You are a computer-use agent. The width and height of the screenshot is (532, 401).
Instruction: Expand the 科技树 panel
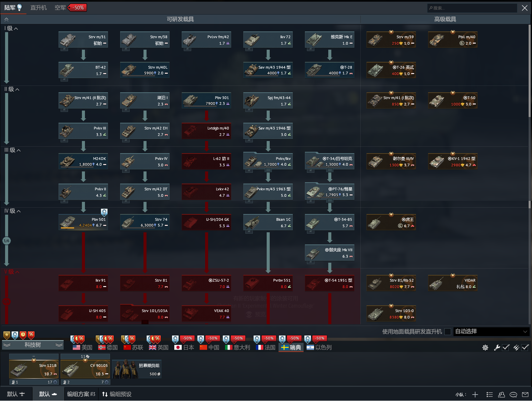[33, 345]
